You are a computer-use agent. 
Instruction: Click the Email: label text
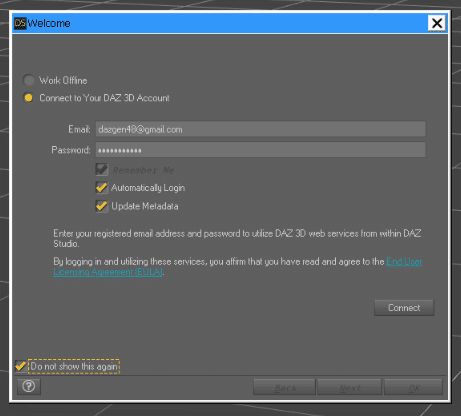click(79, 129)
